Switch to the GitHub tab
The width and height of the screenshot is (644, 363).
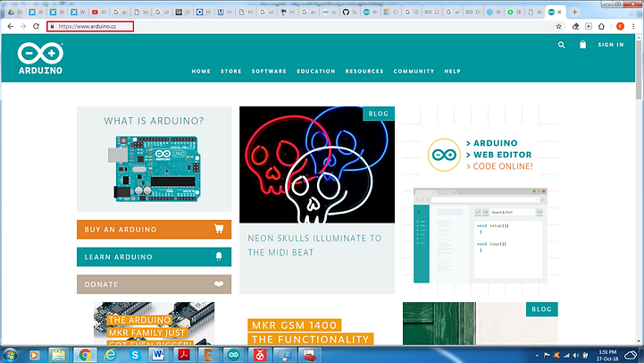349,13
